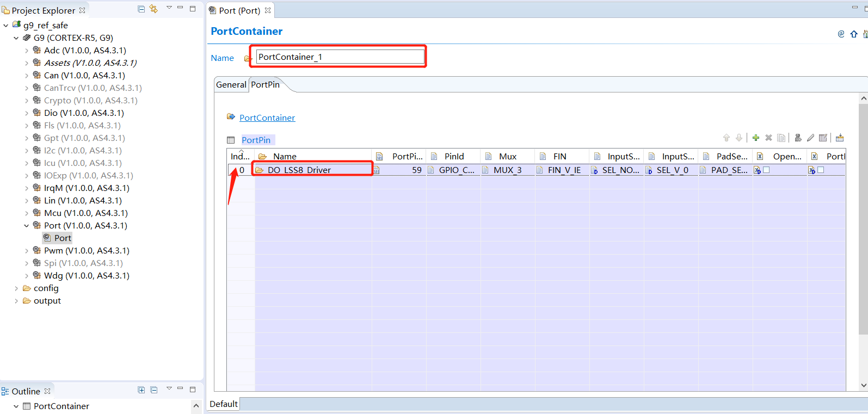Collapse all in Project Explorer
Viewport: 868px width, 414px height.
[141, 9]
